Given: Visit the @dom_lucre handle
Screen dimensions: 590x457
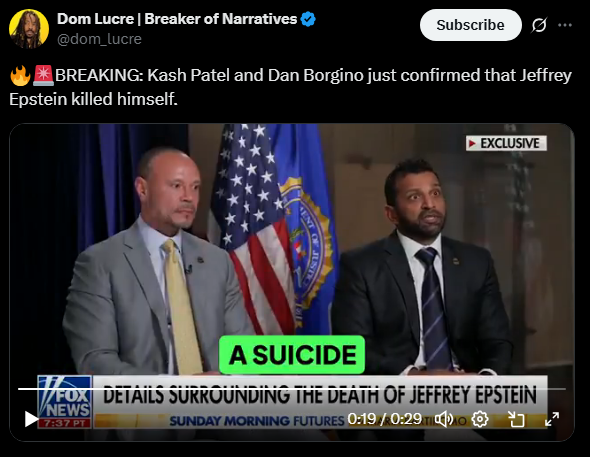Looking at the screenshot, I should pos(99,39).
